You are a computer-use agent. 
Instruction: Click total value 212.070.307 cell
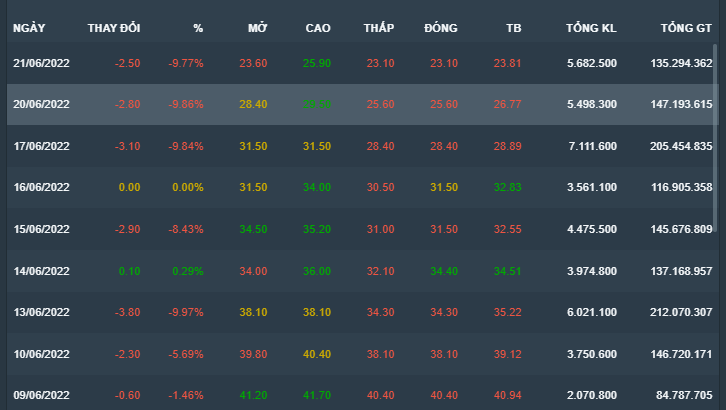tap(680, 312)
